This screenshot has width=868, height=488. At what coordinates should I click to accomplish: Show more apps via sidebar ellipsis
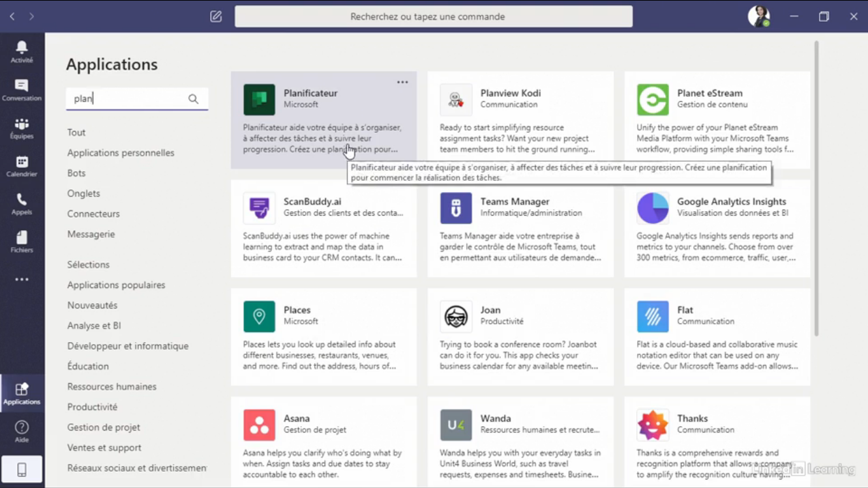(x=22, y=280)
